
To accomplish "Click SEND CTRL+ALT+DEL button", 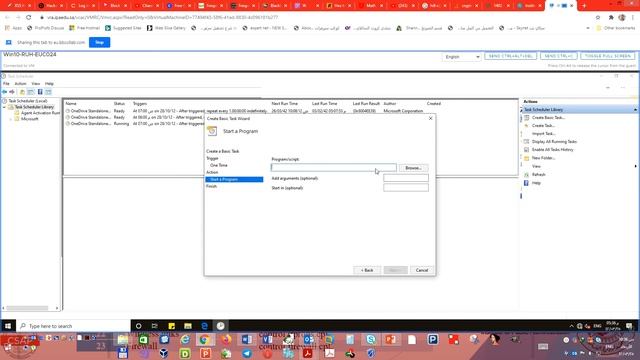I will (510, 56).
